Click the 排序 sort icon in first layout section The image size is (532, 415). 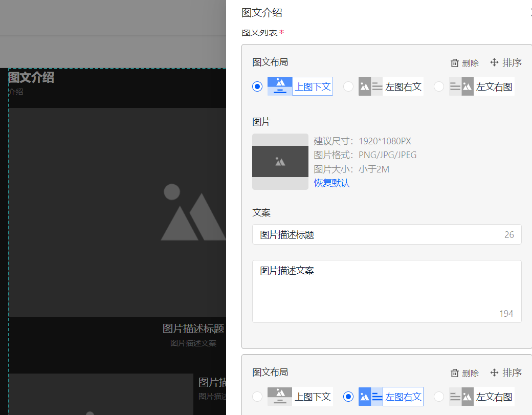click(494, 62)
